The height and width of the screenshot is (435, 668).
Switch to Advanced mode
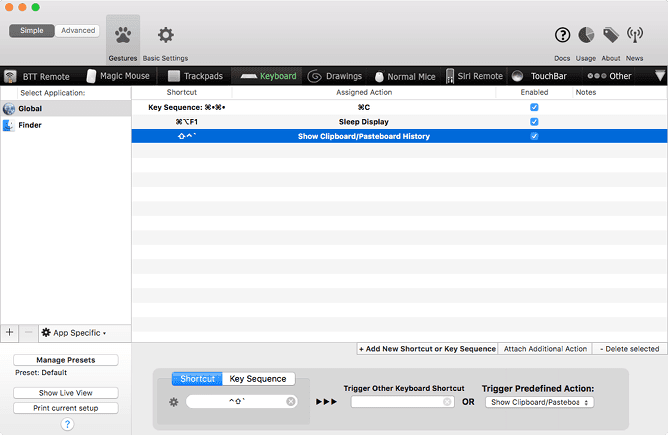point(78,31)
